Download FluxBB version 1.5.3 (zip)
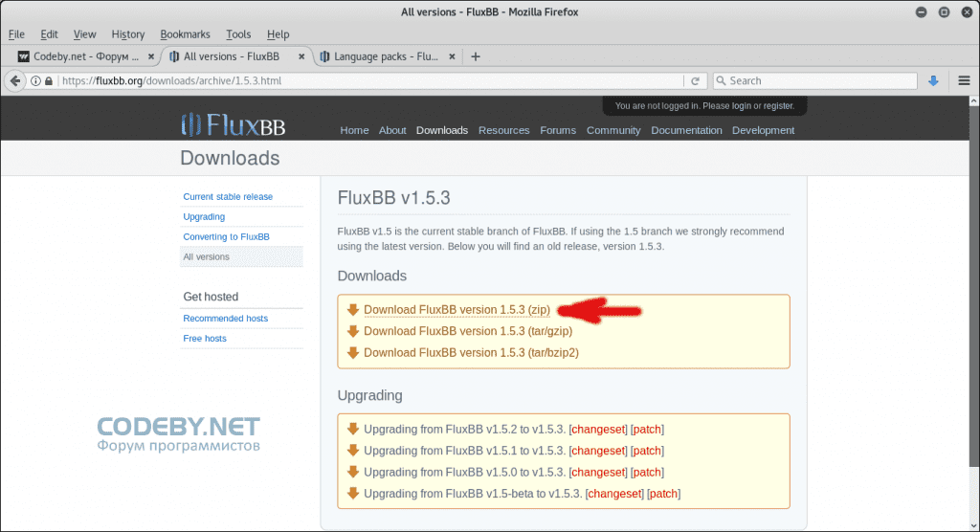Image resolution: width=980 pixels, height=532 pixels. click(x=457, y=310)
